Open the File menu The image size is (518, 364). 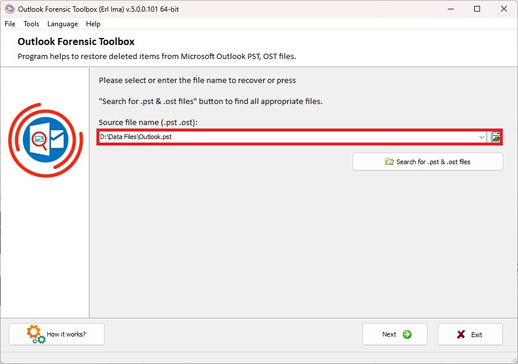click(x=10, y=24)
